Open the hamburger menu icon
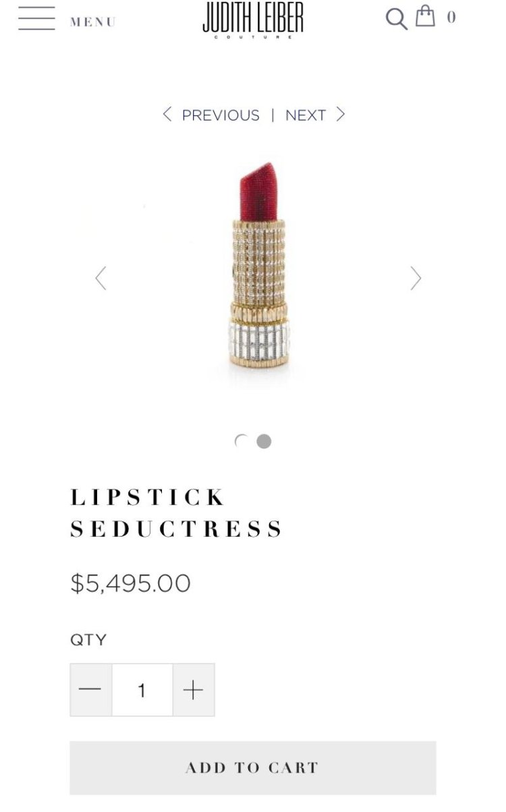Screen dimensions: 506x812 [x=36, y=19]
